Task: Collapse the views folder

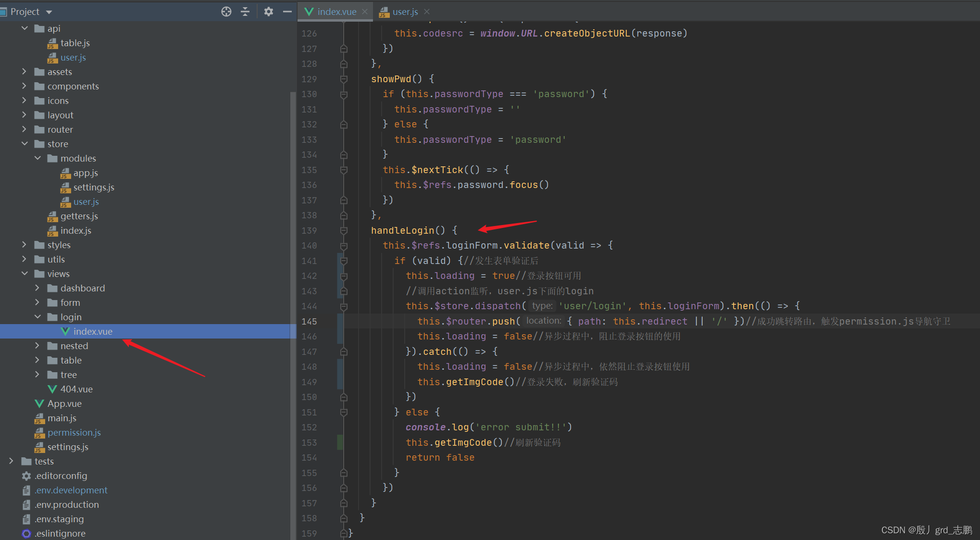Action: [25, 274]
